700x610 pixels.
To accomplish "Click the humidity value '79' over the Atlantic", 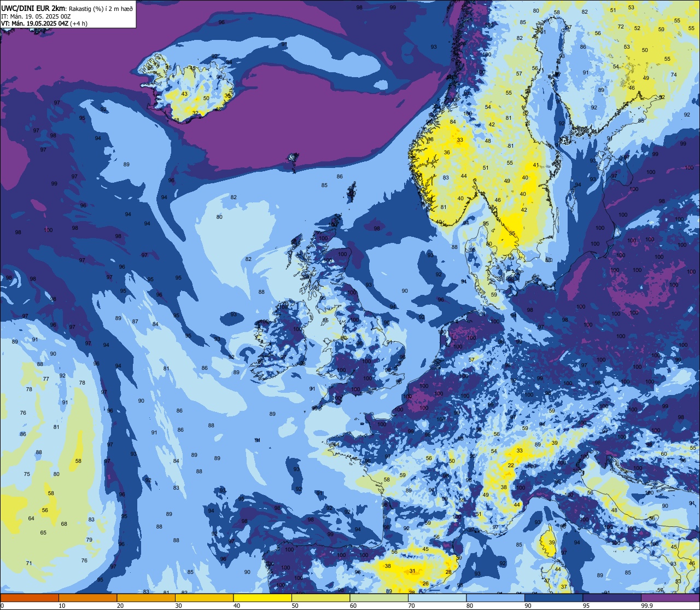I will pyautogui.click(x=89, y=540).
